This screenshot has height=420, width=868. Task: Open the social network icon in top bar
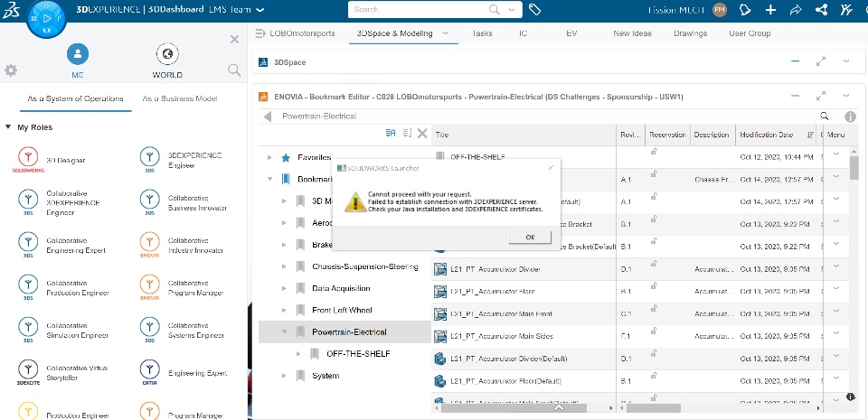822,9
